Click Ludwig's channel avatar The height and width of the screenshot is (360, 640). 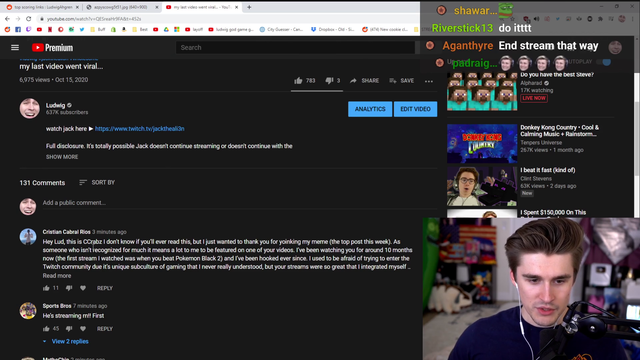tap(29, 108)
